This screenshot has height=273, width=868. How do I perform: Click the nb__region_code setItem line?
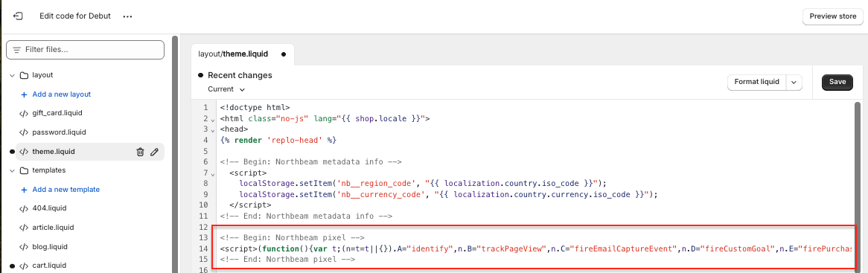pos(423,184)
